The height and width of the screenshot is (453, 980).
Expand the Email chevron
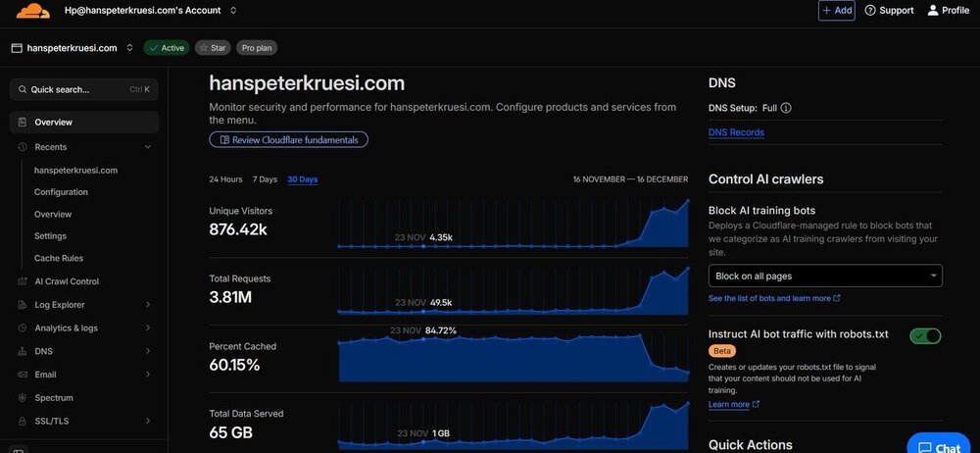(x=148, y=375)
